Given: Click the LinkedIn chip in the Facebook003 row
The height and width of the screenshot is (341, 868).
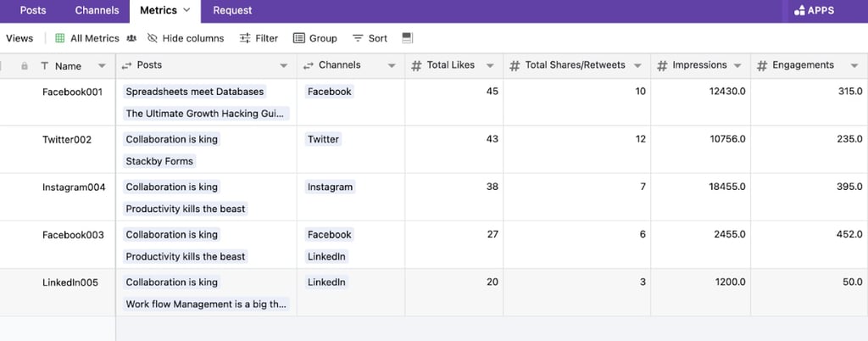Looking at the screenshot, I should (x=326, y=256).
